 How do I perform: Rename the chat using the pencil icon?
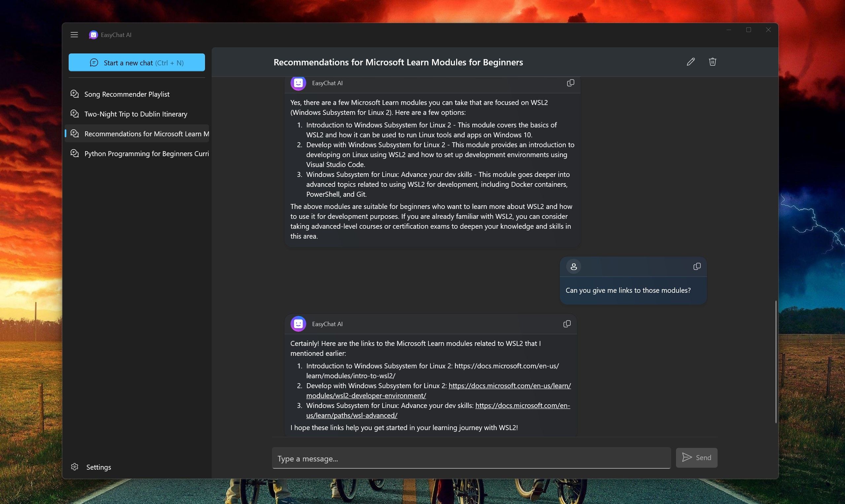691,62
